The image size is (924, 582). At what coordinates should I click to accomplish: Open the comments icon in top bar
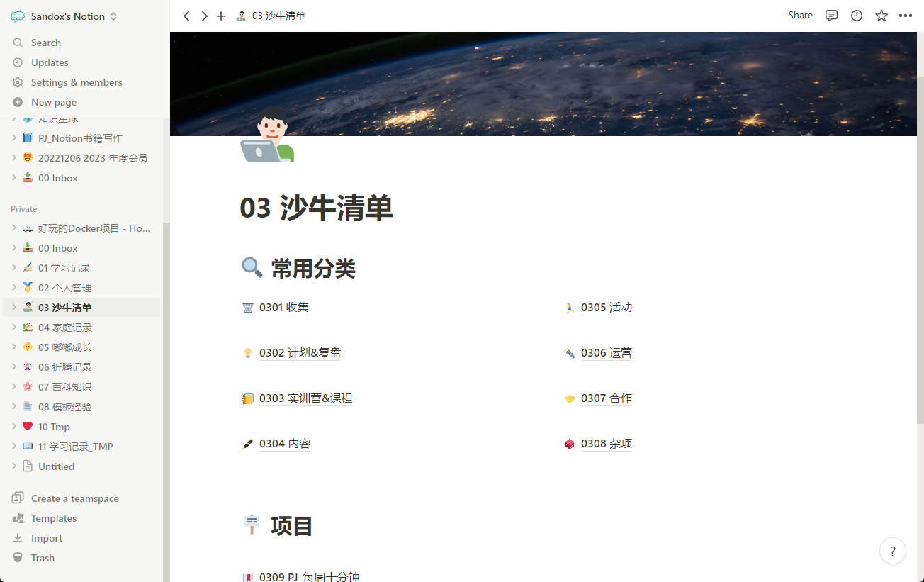click(832, 16)
